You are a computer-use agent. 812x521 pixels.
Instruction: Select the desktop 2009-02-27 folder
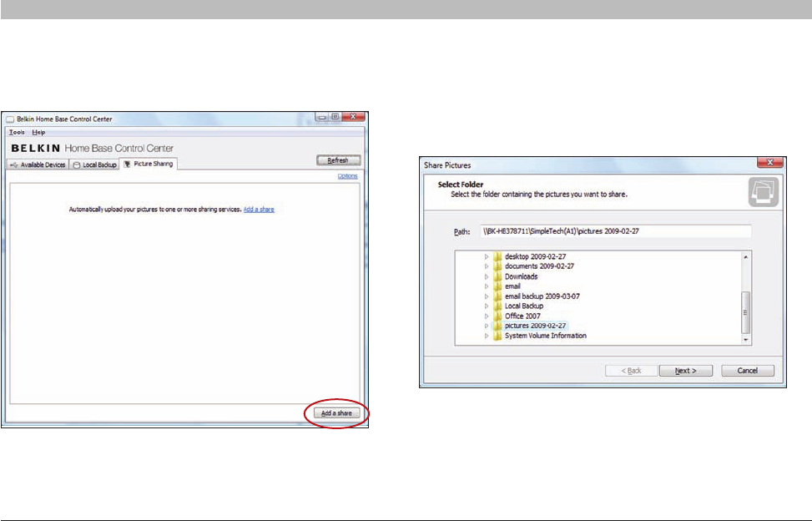pyautogui.click(x=535, y=257)
